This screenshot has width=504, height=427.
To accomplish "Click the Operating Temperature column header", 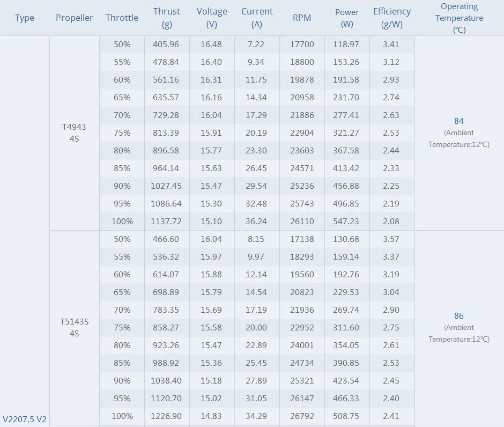I will point(459,18).
